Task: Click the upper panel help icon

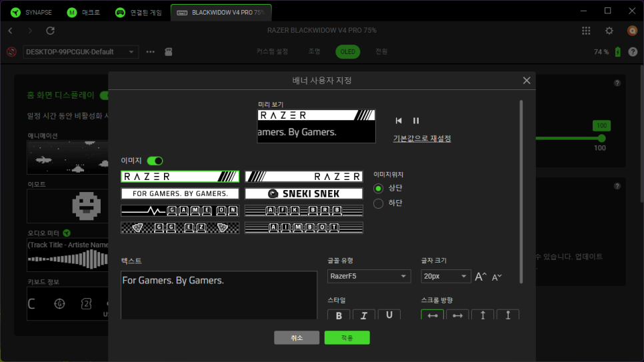Action: (x=617, y=83)
